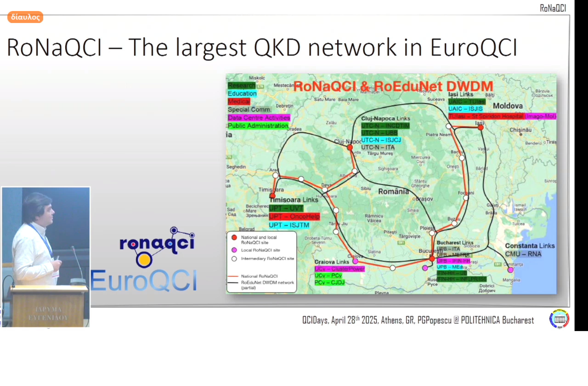Click the 'Craiova Links' heading

(331, 262)
